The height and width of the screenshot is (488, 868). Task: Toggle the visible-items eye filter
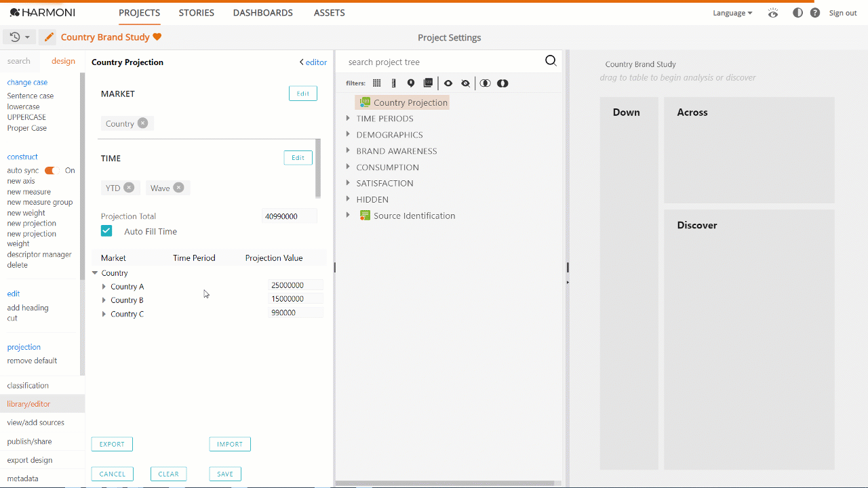click(448, 83)
